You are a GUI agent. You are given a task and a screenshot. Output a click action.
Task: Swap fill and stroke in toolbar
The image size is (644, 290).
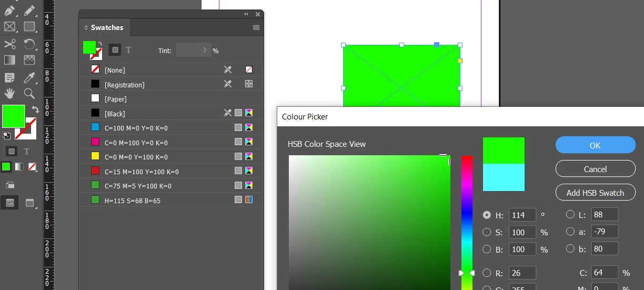click(x=35, y=109)
